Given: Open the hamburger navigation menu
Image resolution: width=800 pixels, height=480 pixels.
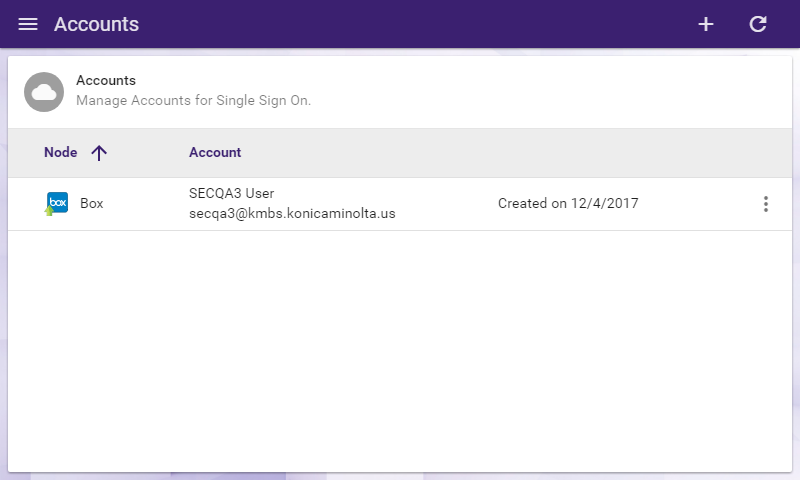Looking at the screenshot, I should tap(28, 24).
